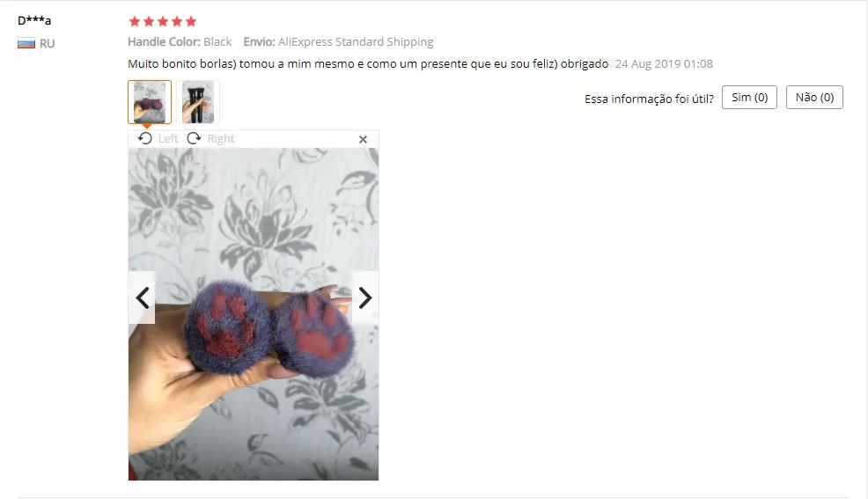The image size is (868, 499).
Task: Click the clockwise rotate arrow icon
Action: pyautogui.click(x=194, y=138)
